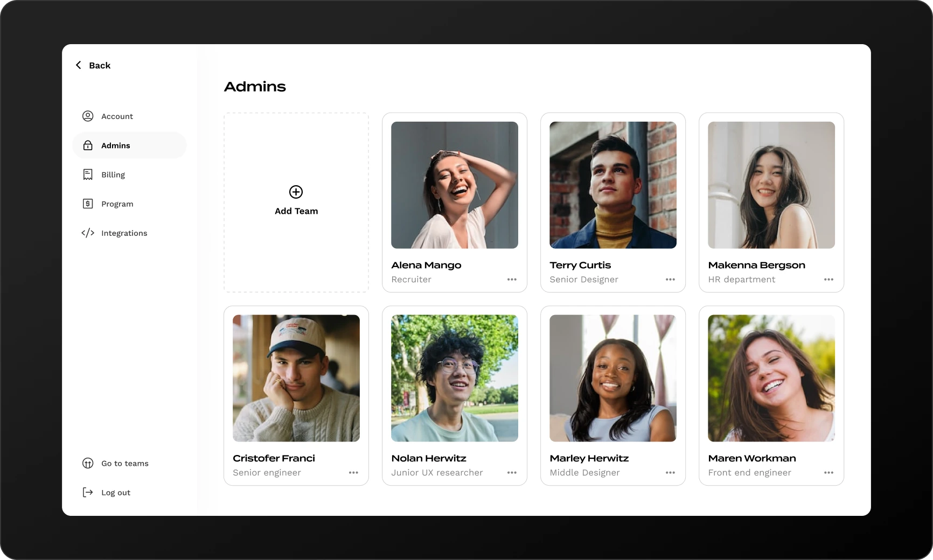This screenshot has width=933, height=560.
Task: Open Alena Mango's profile photo
Action: click(455, 185)
